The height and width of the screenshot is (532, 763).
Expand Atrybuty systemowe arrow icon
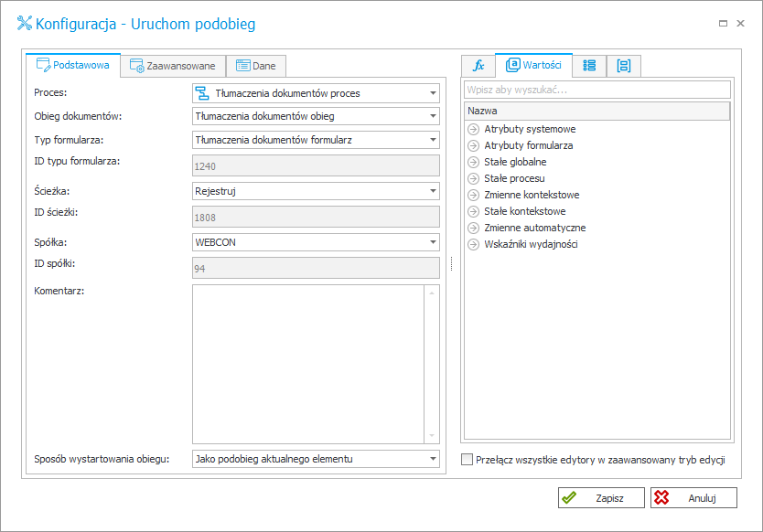point(473,130)
